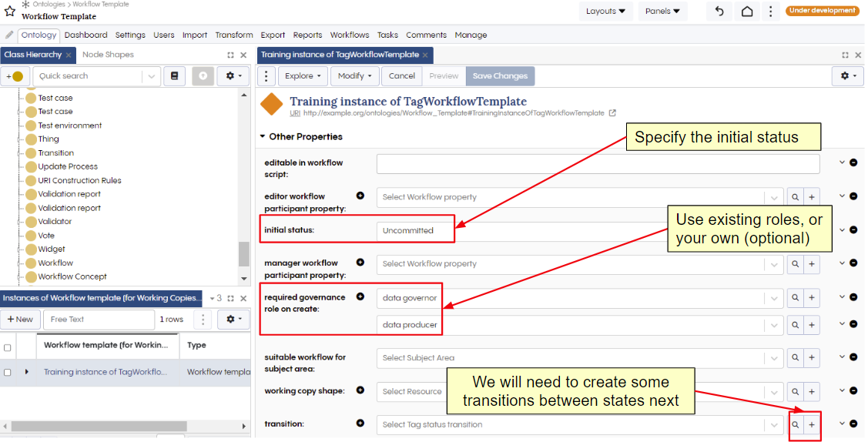Viewport: 868px width, 442px height.
Task: Open the Ontologies breadcrumb link
Action: pos(49,4)
